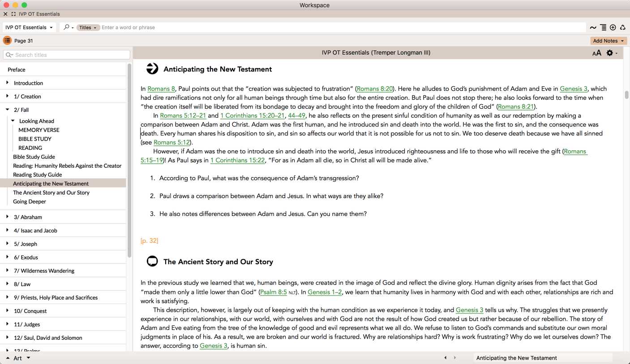Click the circled plus icon in the toolbar
The image size is (630, 364).
[x=613, y=28]
